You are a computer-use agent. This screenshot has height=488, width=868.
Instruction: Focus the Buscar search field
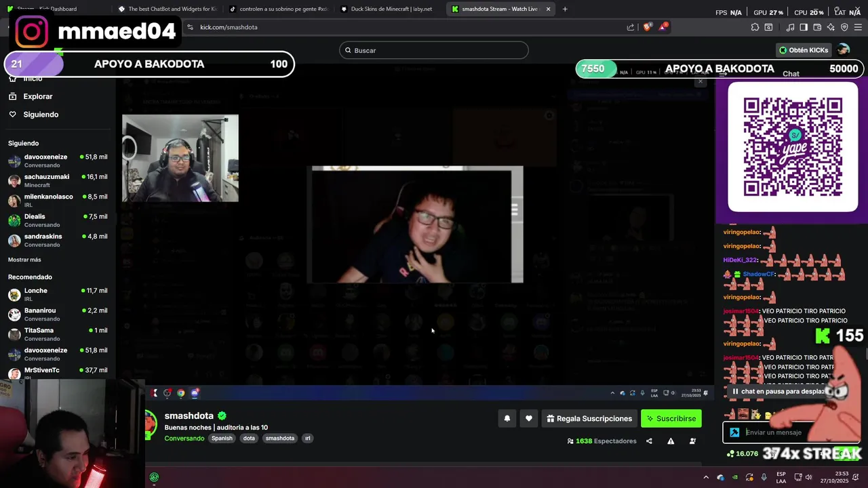[434, 50]
